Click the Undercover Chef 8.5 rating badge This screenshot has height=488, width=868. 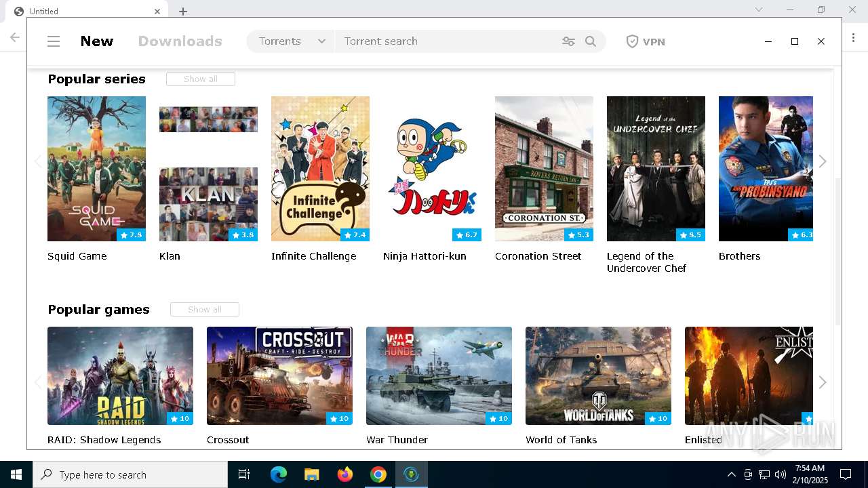pos(690,235)
